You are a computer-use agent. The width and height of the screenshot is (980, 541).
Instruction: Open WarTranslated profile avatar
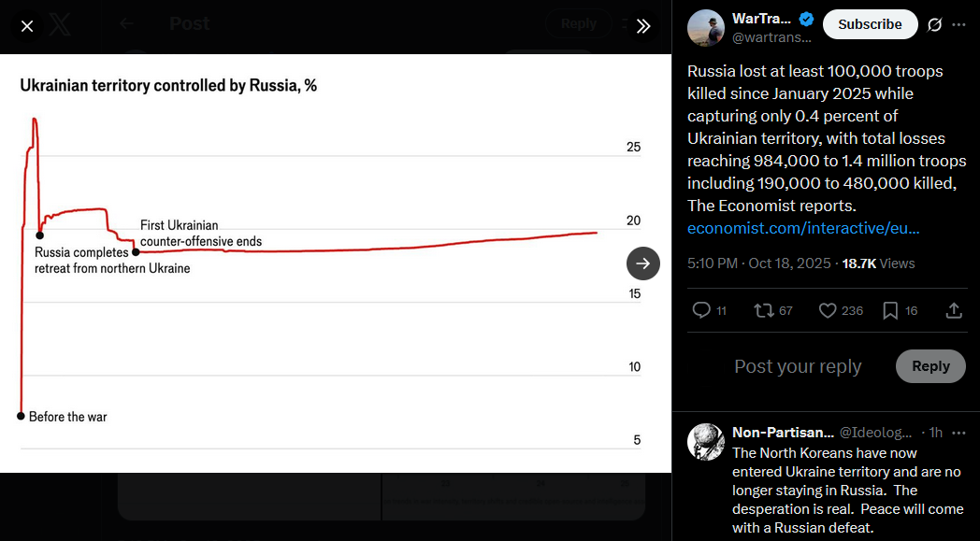pos(706,27)
